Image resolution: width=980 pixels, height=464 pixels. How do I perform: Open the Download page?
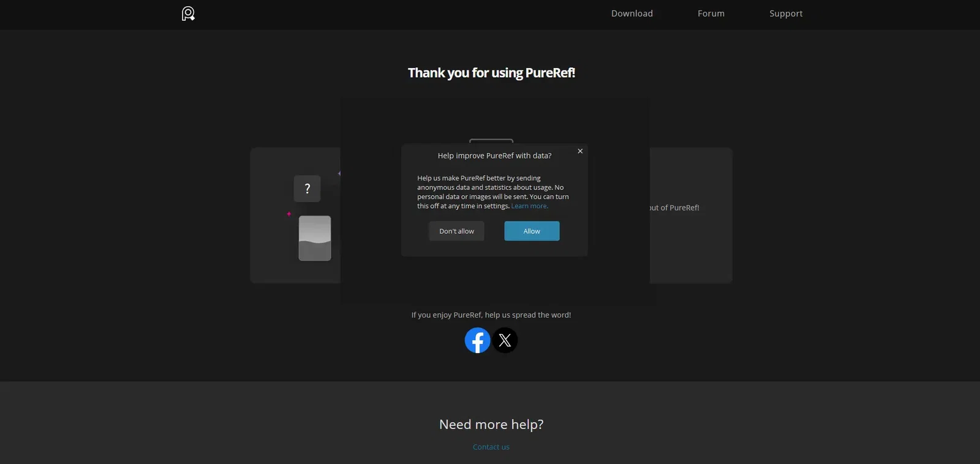pos(632,13)
